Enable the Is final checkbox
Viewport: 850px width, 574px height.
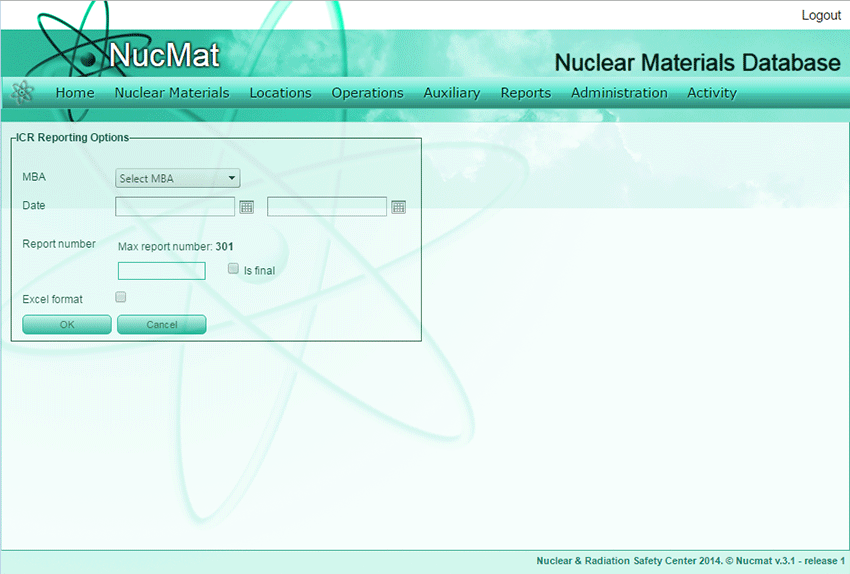pyautogui.click(x=233, y=269)
